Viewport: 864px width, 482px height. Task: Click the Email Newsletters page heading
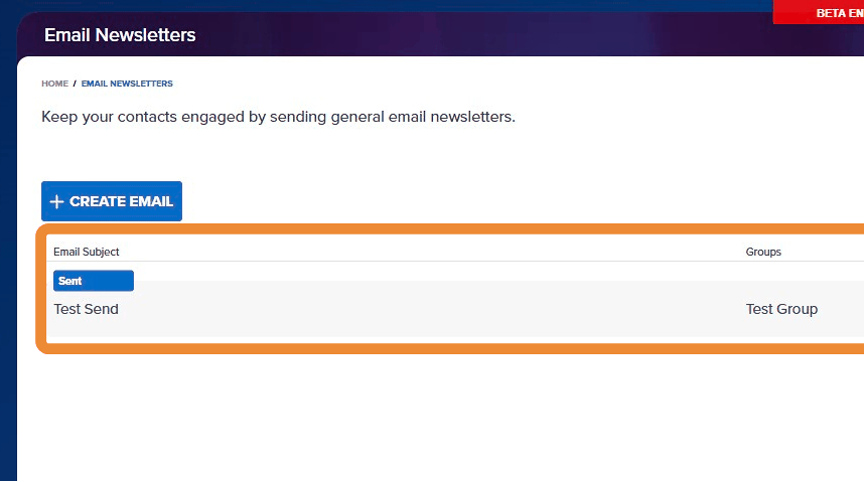(120, 36)
